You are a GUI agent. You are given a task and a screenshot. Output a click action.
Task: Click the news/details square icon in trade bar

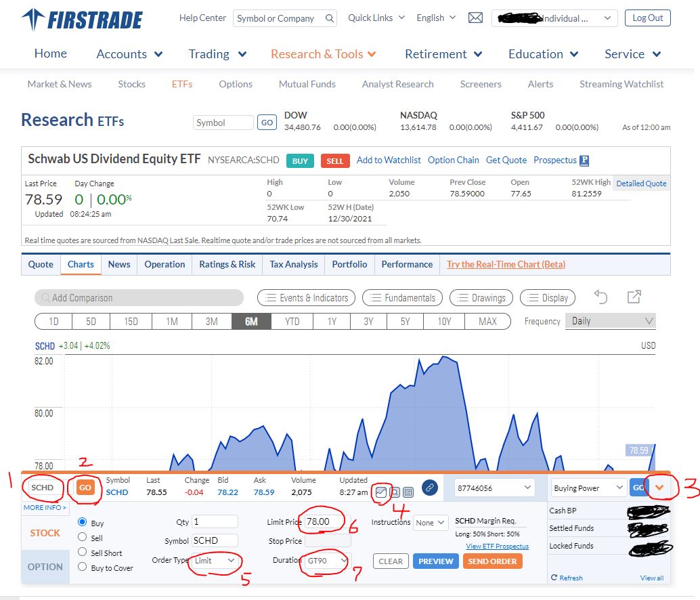click(x=408, y=492)
